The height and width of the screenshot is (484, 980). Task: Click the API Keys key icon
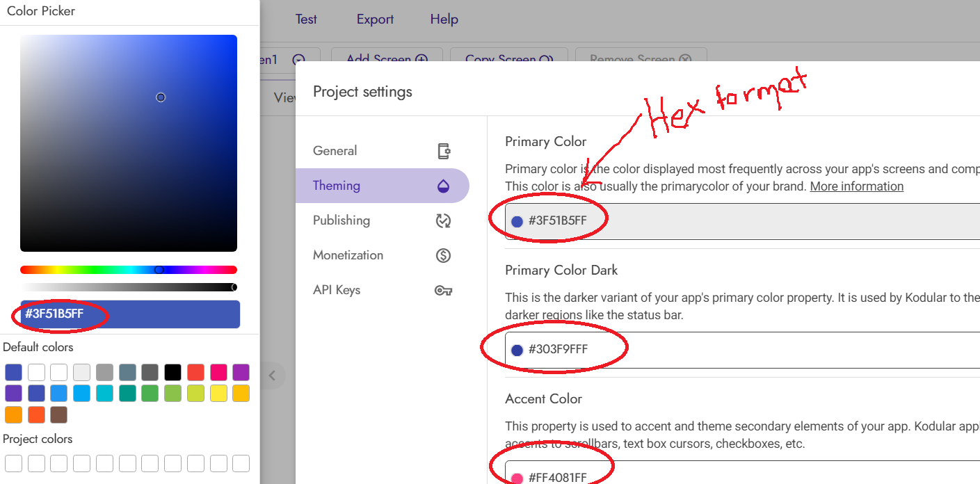[443, 290]
